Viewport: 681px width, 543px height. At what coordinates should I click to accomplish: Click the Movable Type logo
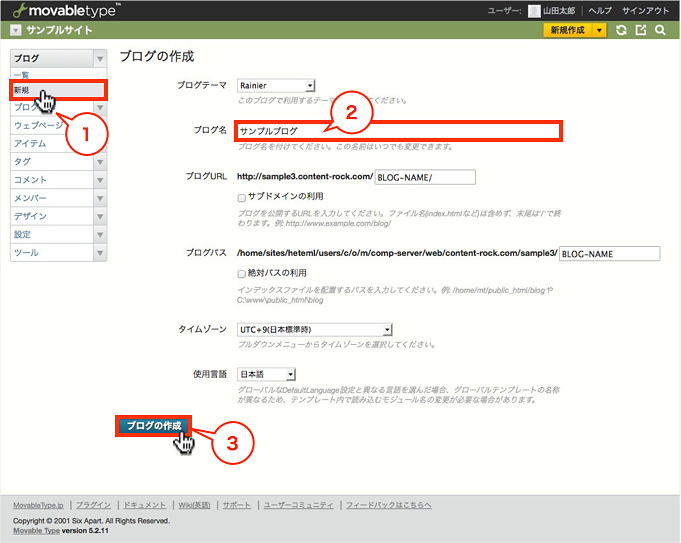pos(66,10)
